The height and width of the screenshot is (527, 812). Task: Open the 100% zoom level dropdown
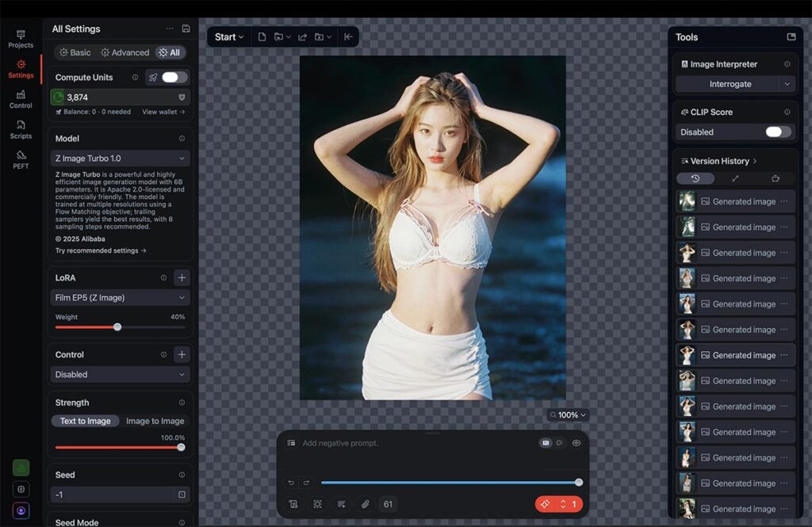tap(568, 415)
